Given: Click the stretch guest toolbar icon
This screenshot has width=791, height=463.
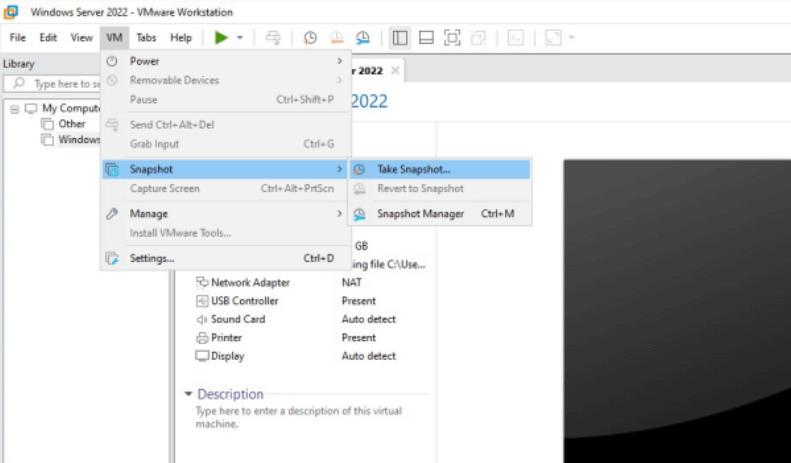Looking at the screenshot, I should (553, 37).
